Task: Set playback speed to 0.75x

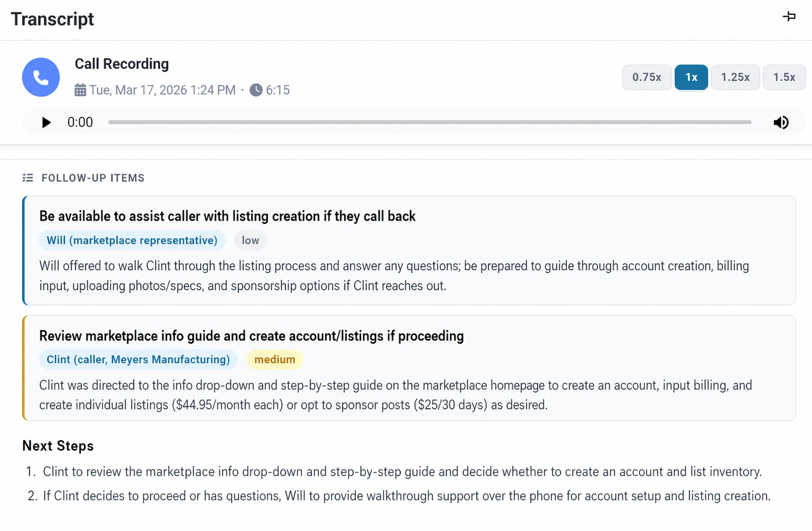Action: click(x=646, y=78)
